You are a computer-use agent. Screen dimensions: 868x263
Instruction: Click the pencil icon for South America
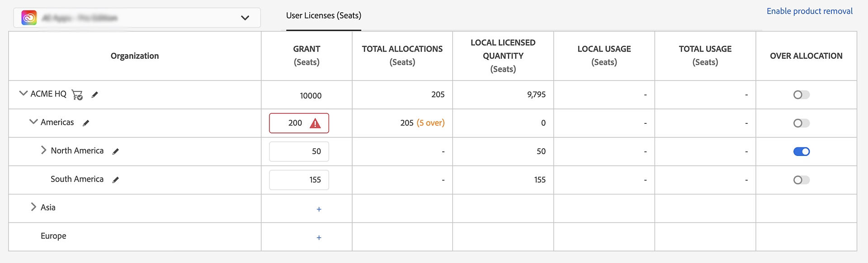coord(116,180)
